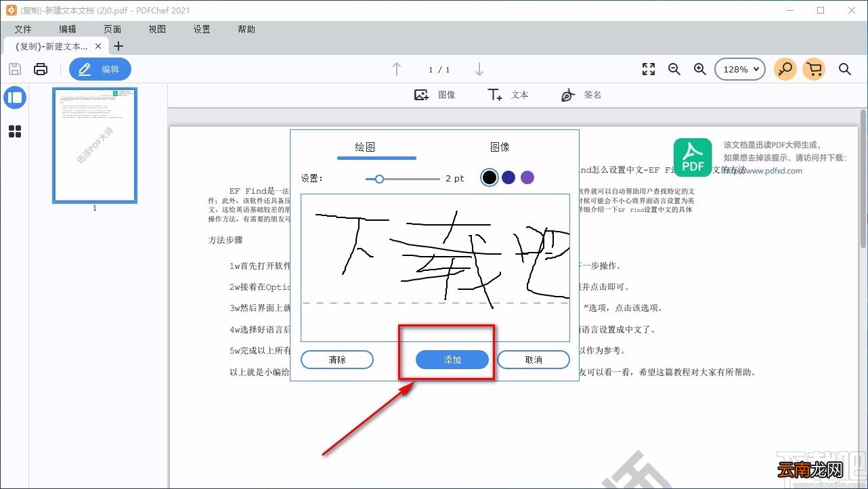The width and height of the screenshot is (868, 489).
Task: Toggle the sidebar panel icon
Action: click(x=15, y=98)
